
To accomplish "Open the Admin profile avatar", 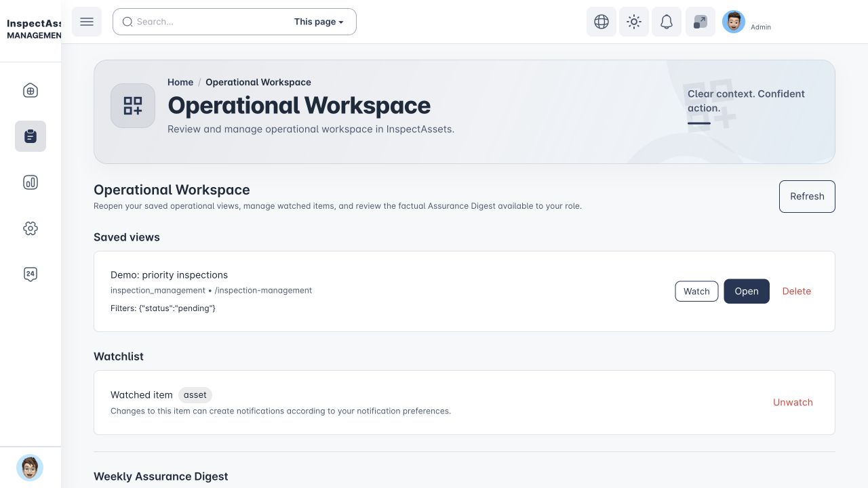I will click(734, 22).
